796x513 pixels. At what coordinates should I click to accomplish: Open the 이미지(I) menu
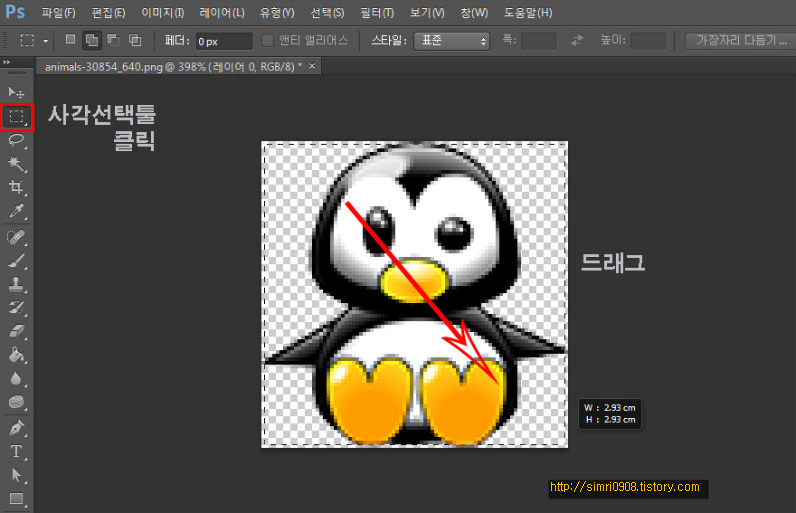coord(162,13)
